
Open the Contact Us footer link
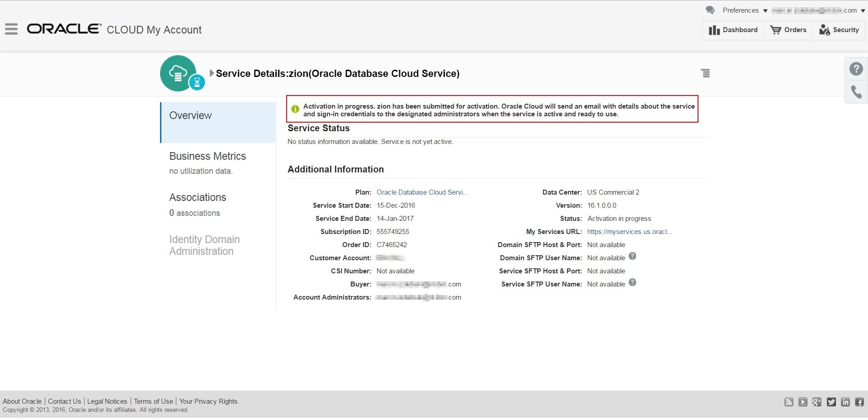(x=64, y=401)
